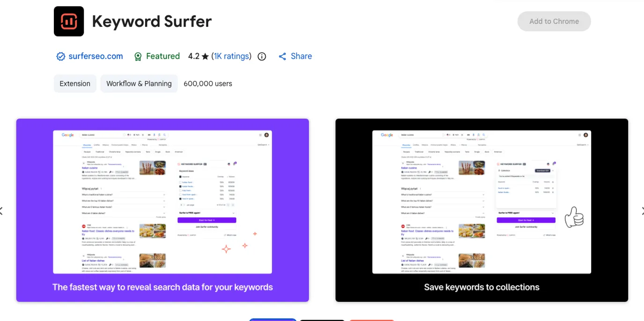Select the Extension category chip
Viewport: 644px width, 321px height.
[x=75, y=83]
